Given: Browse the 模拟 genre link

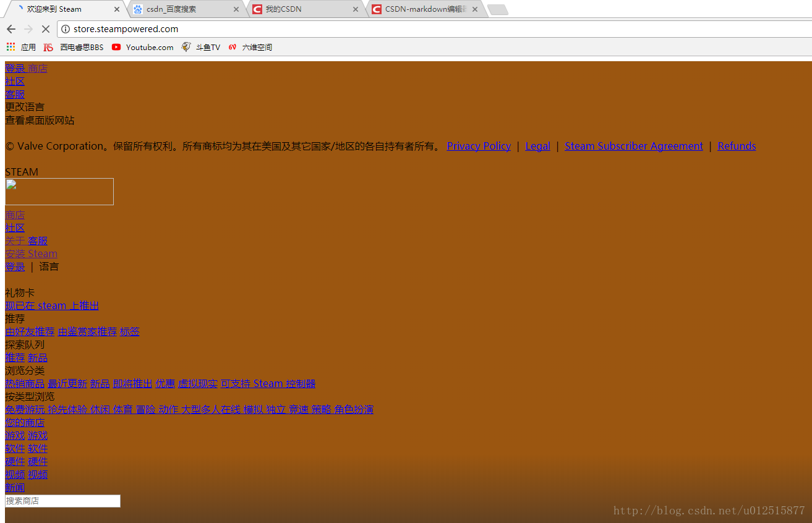Looking at the screenshot, I should click(x=254, y=409).
